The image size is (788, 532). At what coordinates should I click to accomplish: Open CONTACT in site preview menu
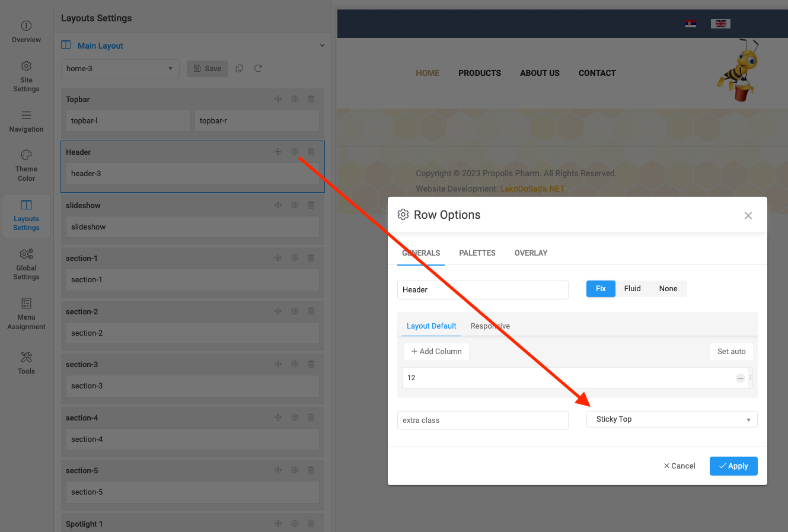point(597,73)
